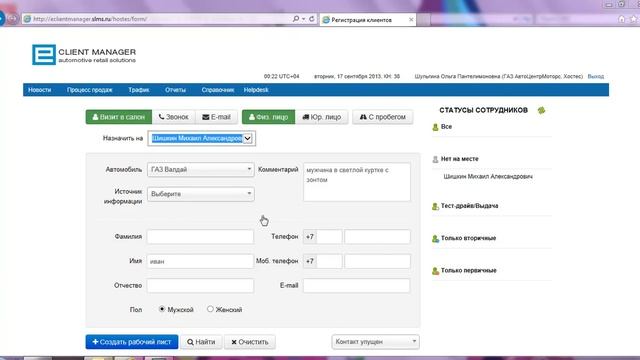The height and width of the screenshot is (360, 640).
Task: Open Новости menu
Action: coord(40,90)
